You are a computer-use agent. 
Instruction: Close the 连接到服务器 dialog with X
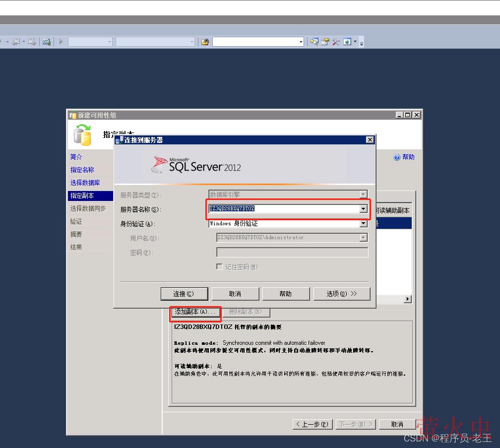tap(370, 140)
